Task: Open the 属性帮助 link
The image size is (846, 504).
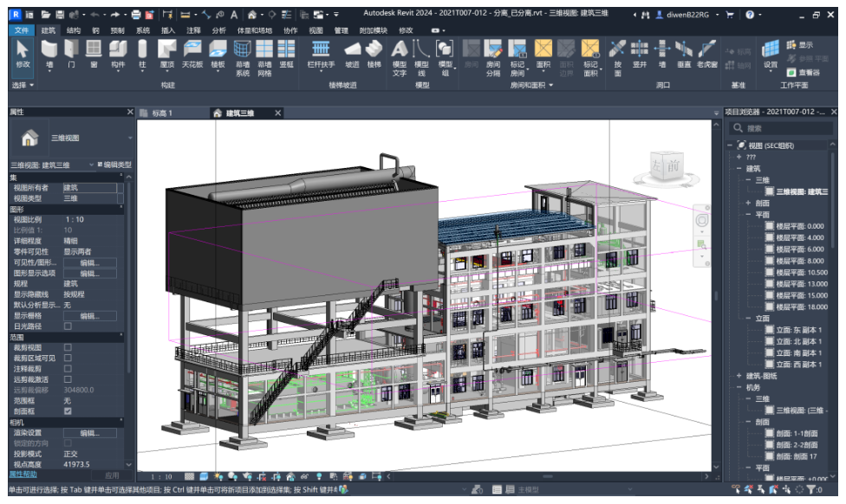Action: [x=23, y=475]
